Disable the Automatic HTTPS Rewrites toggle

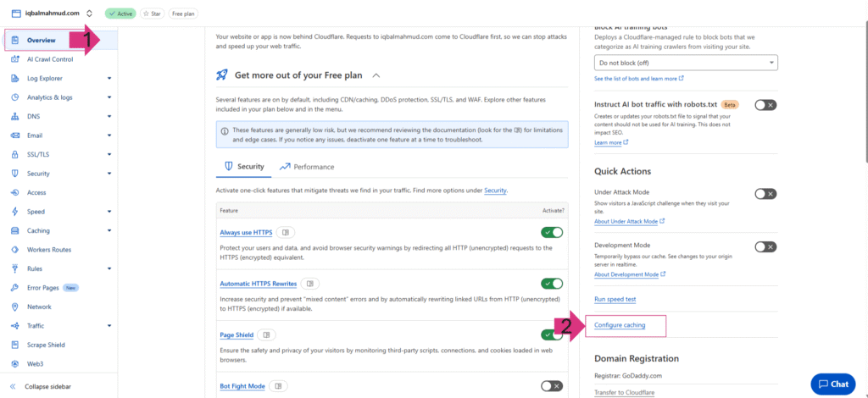pyautogui.click(x=552, y=284)
